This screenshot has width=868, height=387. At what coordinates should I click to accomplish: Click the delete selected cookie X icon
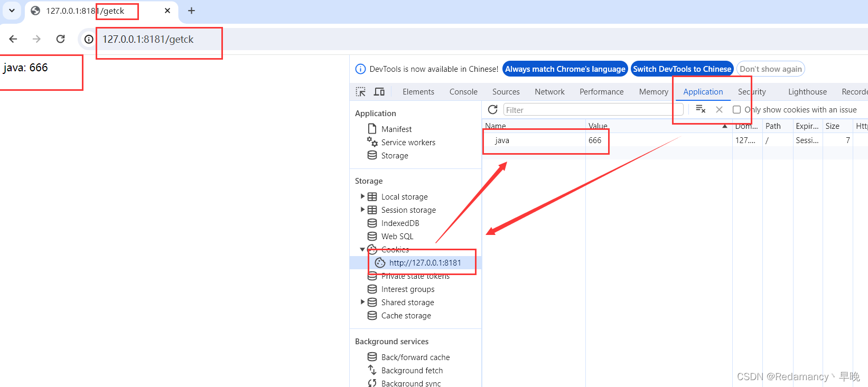[x=719, y=109]
